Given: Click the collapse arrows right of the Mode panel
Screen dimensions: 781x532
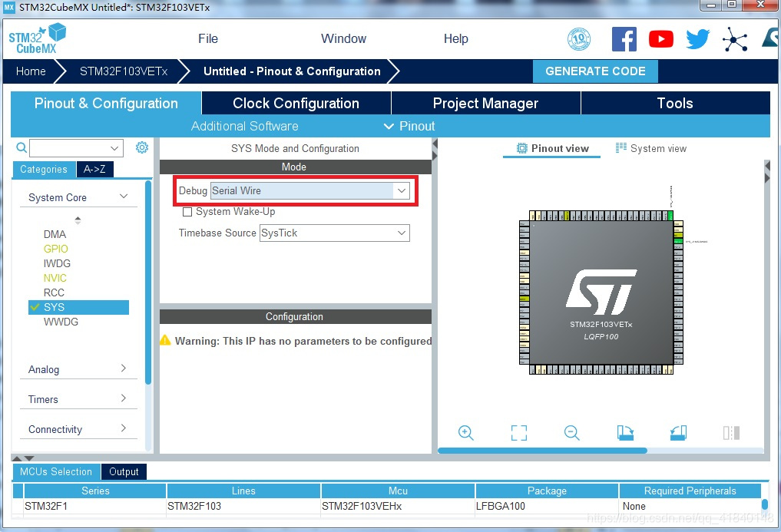Looking at the screenshot, I should pos(435,150).
